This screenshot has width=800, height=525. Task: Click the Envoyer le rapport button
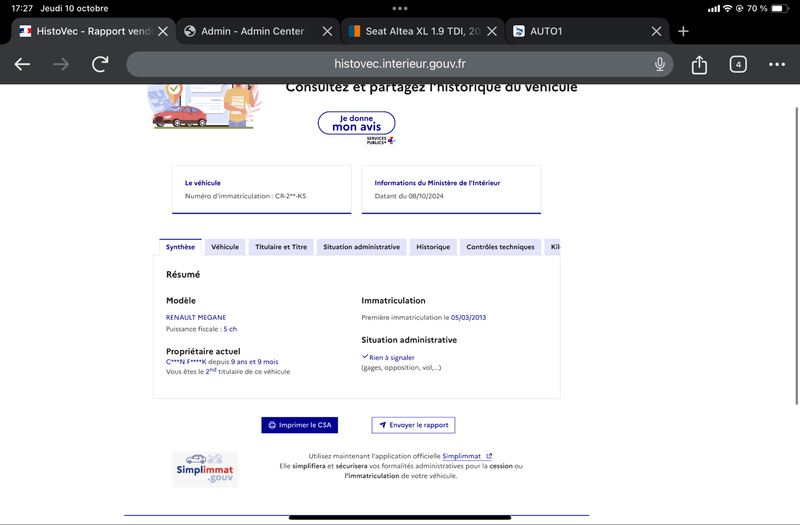[x=413, y=425]
